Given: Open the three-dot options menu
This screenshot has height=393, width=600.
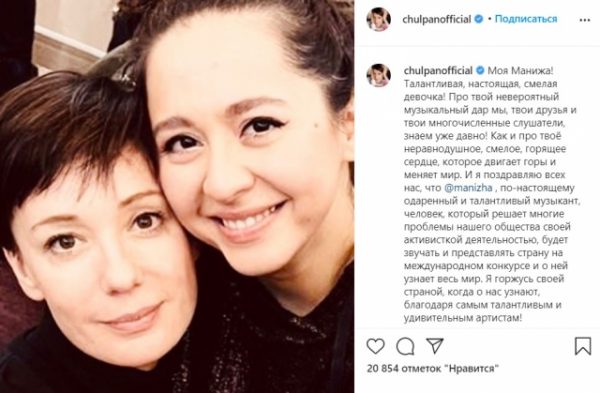Looking at the screenshot, I should (x=585, y=20).
